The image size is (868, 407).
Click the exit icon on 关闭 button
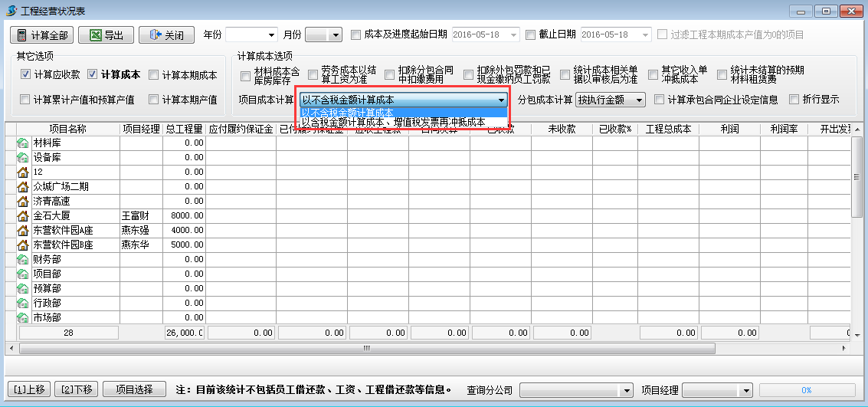click(154, 35)
